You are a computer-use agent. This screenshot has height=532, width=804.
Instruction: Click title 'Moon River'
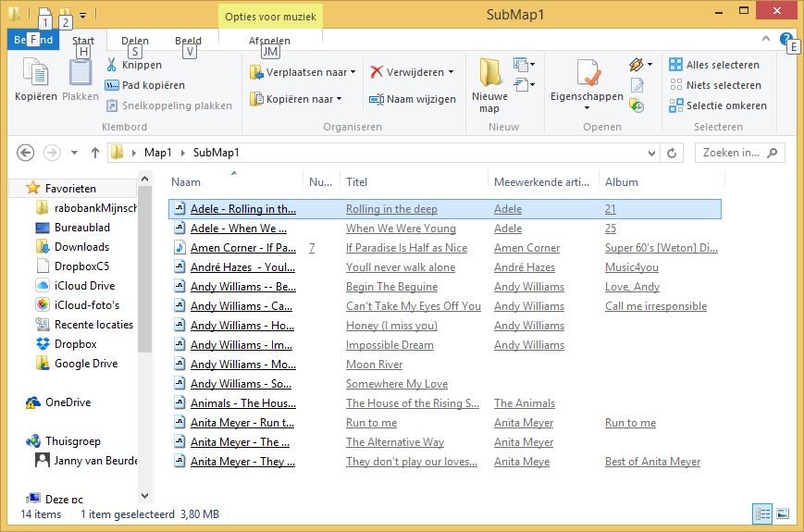[x=375, y=365]
